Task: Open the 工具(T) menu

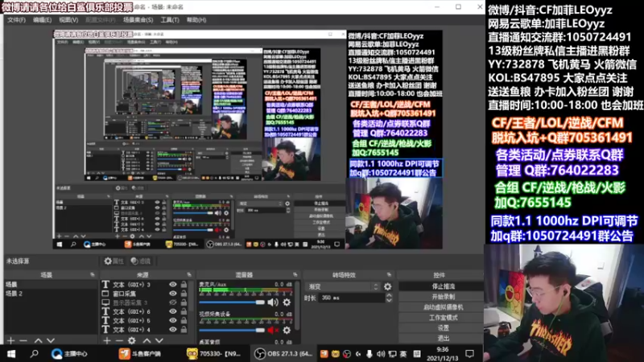Action: coord(170,19)
